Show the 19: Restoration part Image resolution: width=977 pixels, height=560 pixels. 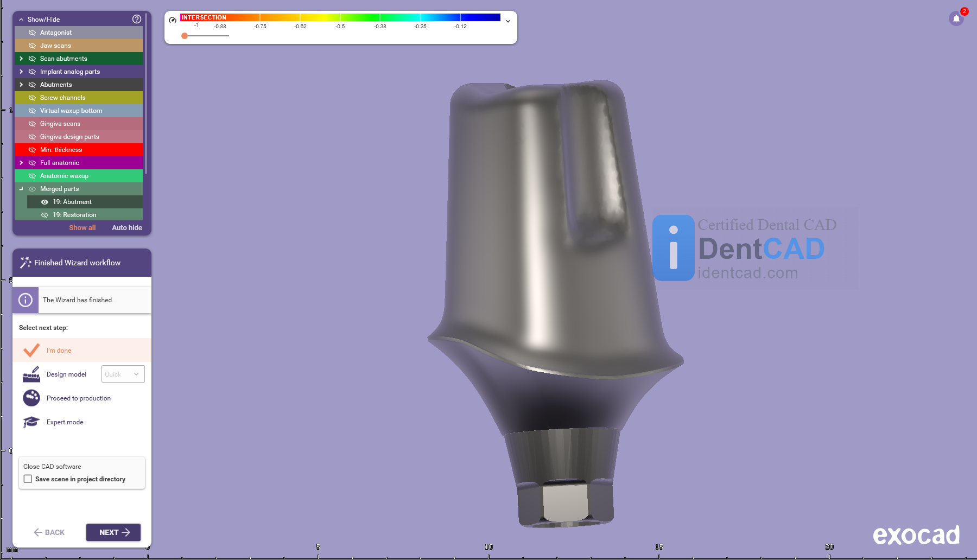tap(45, 215)
